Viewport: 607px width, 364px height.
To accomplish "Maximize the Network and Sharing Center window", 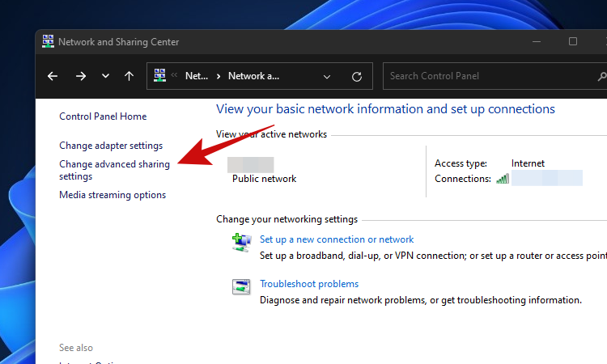I will click(573, 41).
